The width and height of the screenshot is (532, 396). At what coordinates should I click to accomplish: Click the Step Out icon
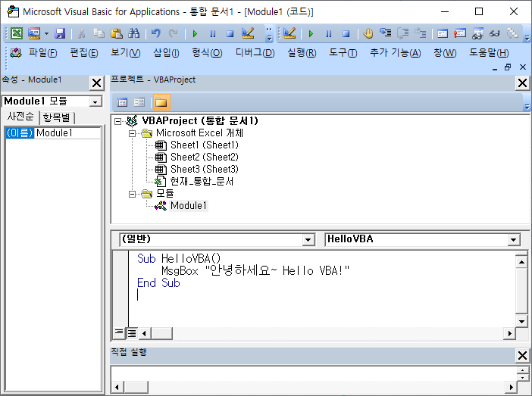[x=421, y=33]
